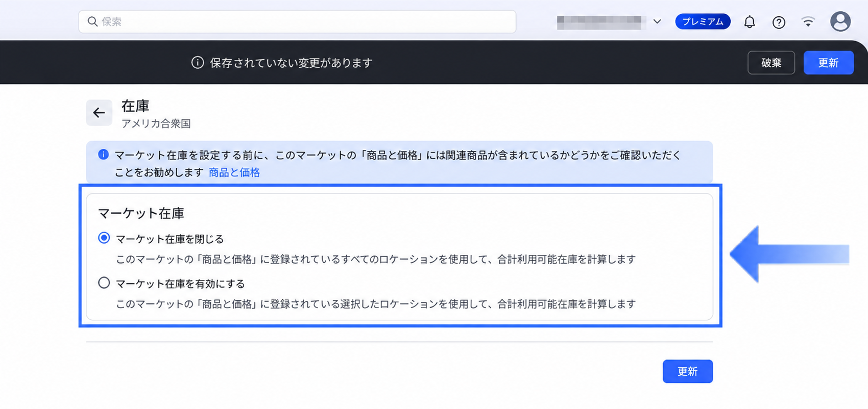The width and height of the screenshot is (868, 409).
Task: Focus the 検索 search field
Action: point(297,21)
